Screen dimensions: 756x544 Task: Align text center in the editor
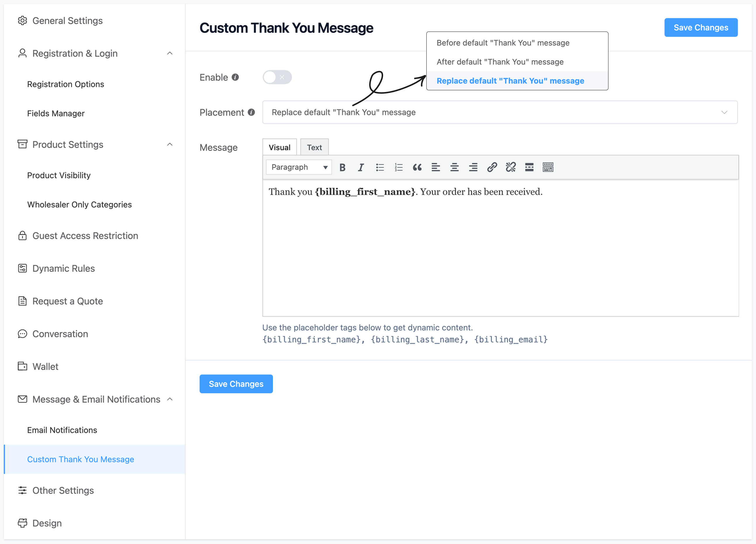pos(454,167)
